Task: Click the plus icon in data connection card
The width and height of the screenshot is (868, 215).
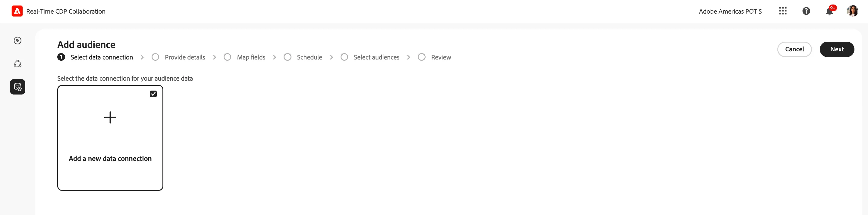Action: [x=110, y=117]
